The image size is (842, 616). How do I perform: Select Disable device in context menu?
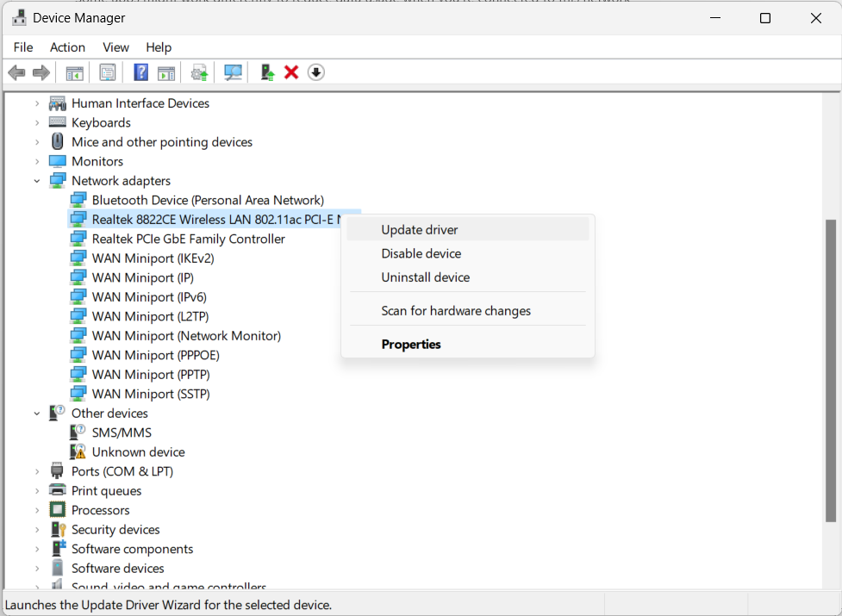[421, 253]
